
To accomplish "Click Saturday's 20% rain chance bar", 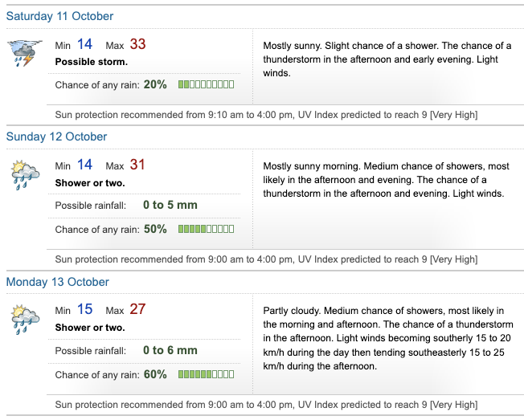I will pyautogui.click(x=207, y=84).
